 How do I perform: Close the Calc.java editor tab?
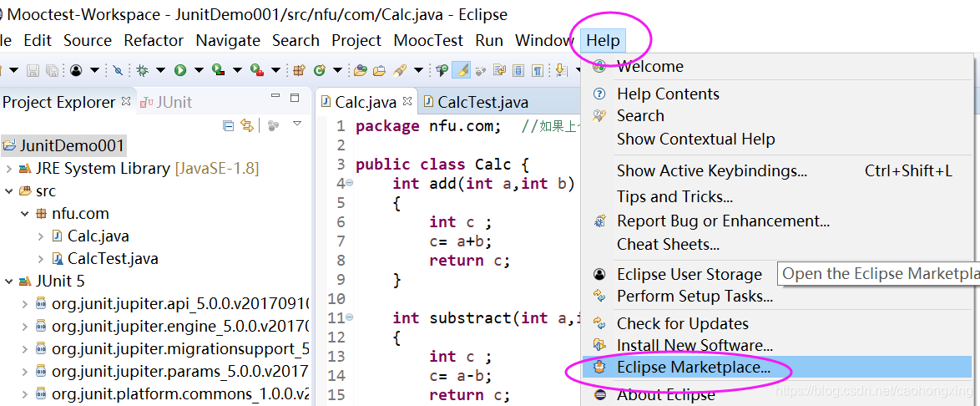[407, 100]
